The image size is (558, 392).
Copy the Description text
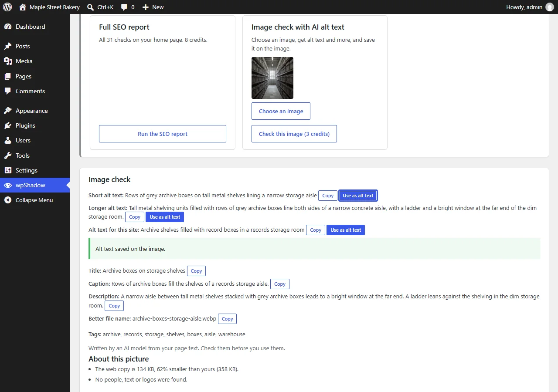114,306
